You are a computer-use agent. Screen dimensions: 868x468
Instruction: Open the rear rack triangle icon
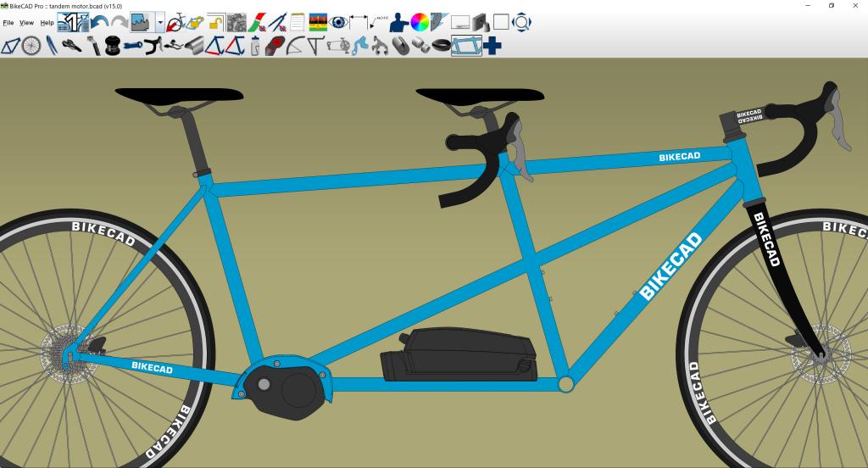(315, 46)
